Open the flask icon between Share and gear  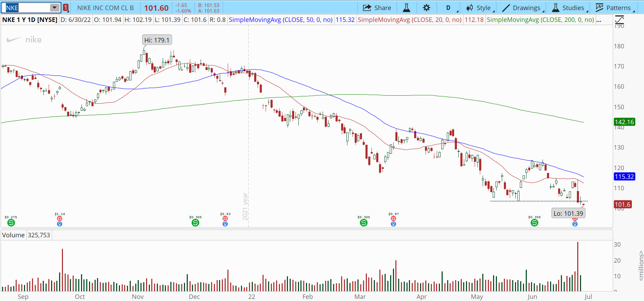[x=406, y=8]
